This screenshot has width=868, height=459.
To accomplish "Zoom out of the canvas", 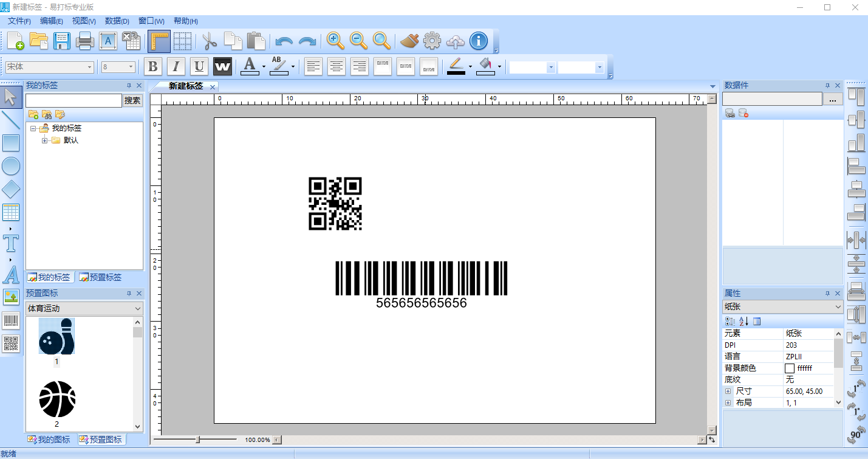I will pyautogui.click(x=358, y=41).
